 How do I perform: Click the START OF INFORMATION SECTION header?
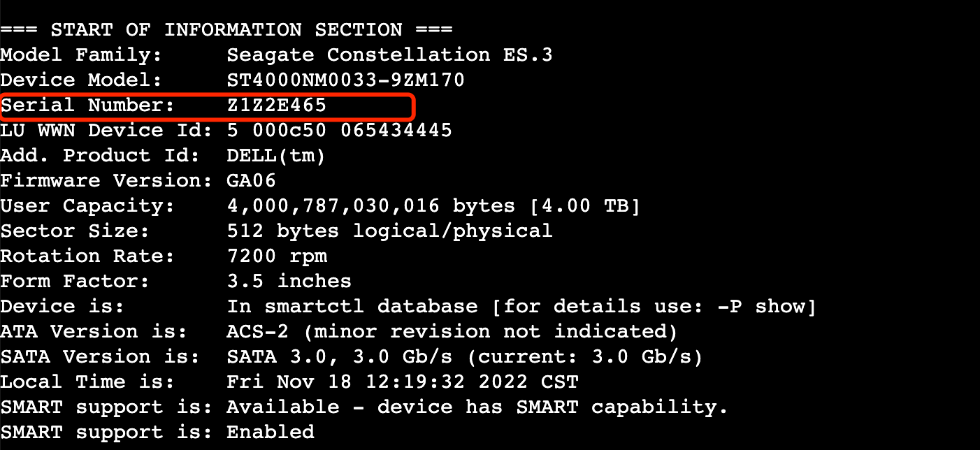click(x=226, y=30)
